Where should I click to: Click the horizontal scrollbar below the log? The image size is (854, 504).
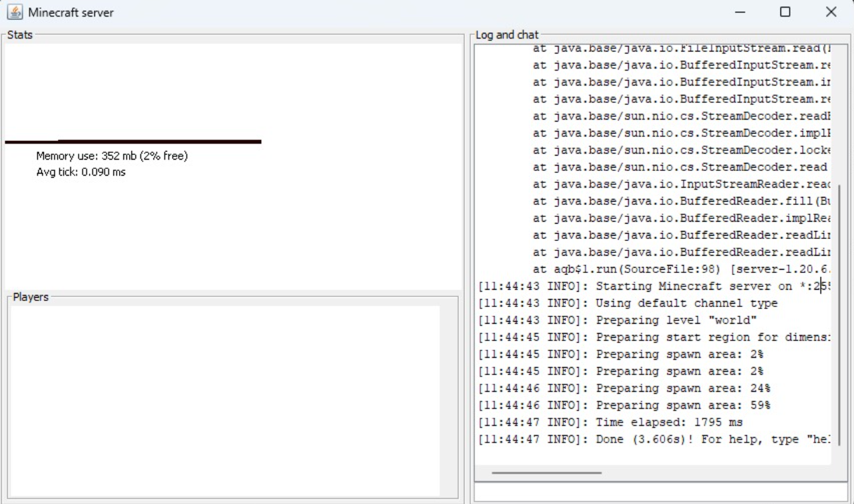pos(548,473)
